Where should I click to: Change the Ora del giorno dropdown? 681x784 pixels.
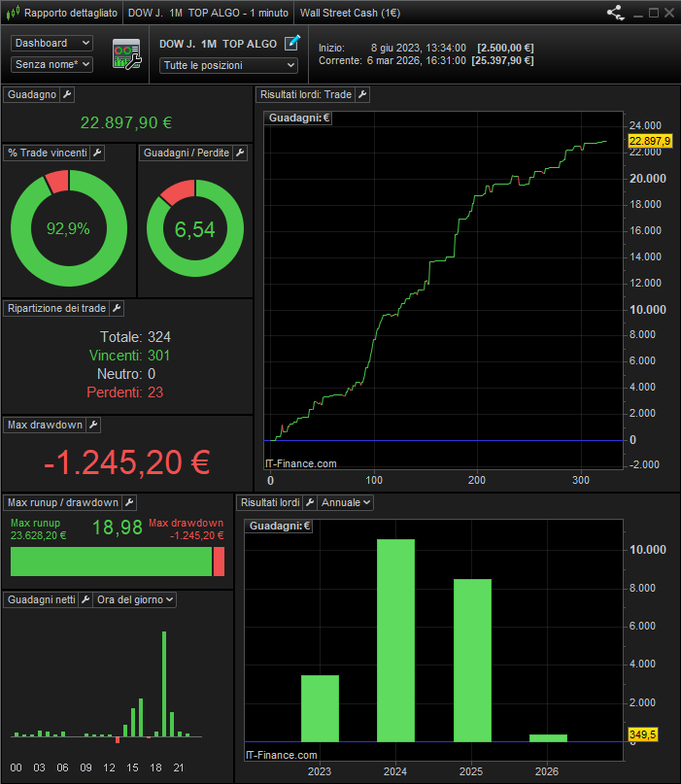(135, 599)
